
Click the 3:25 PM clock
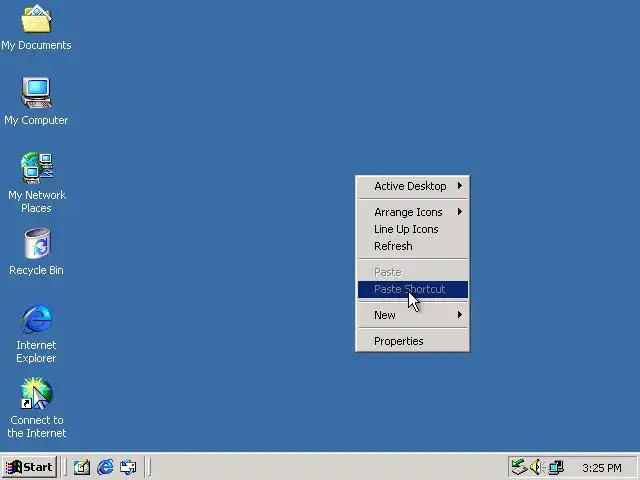(602, 468)
